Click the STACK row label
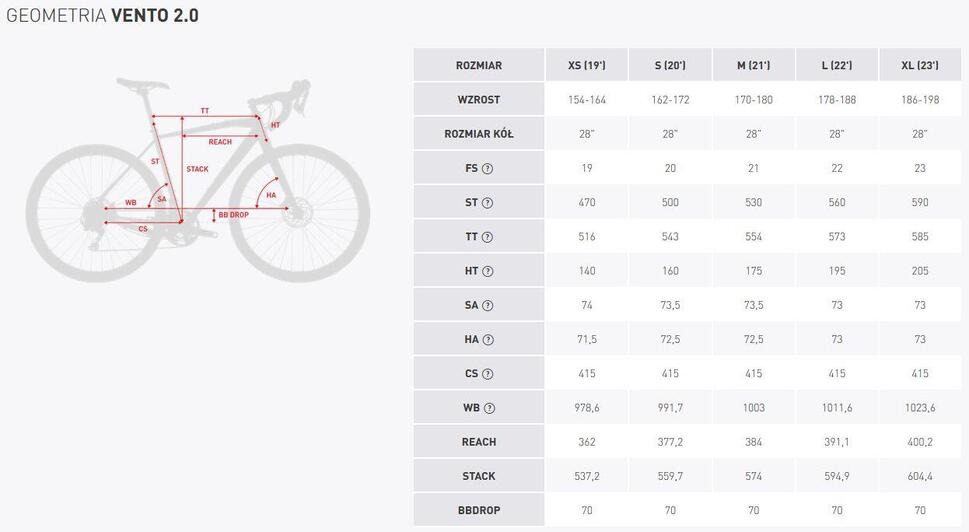 pyautogui.click(x=479, y=476)
